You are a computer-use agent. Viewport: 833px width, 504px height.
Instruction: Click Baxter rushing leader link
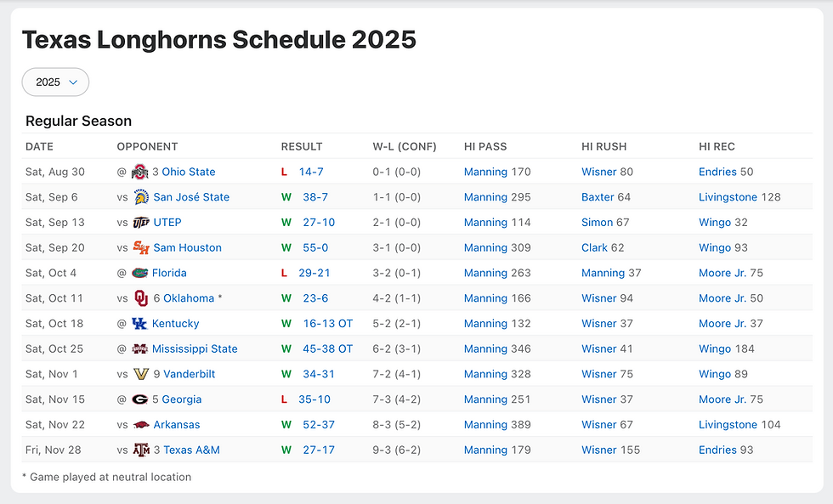point(598,197)
